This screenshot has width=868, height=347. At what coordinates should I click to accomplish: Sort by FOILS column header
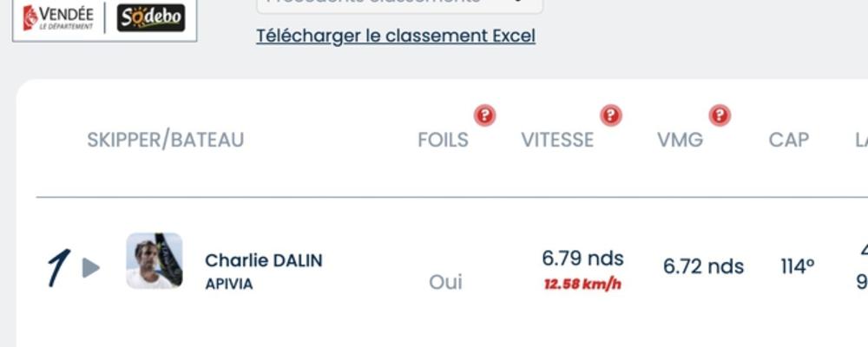443,140
